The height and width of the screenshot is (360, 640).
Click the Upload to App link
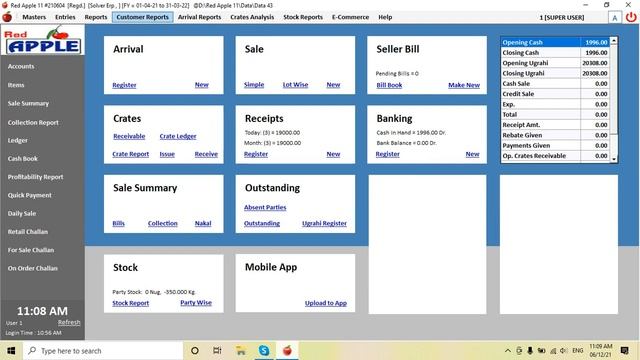[x=326, y=303]
